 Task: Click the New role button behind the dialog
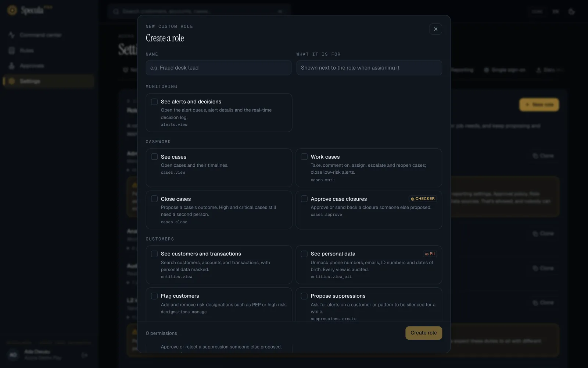pos(539,105)
